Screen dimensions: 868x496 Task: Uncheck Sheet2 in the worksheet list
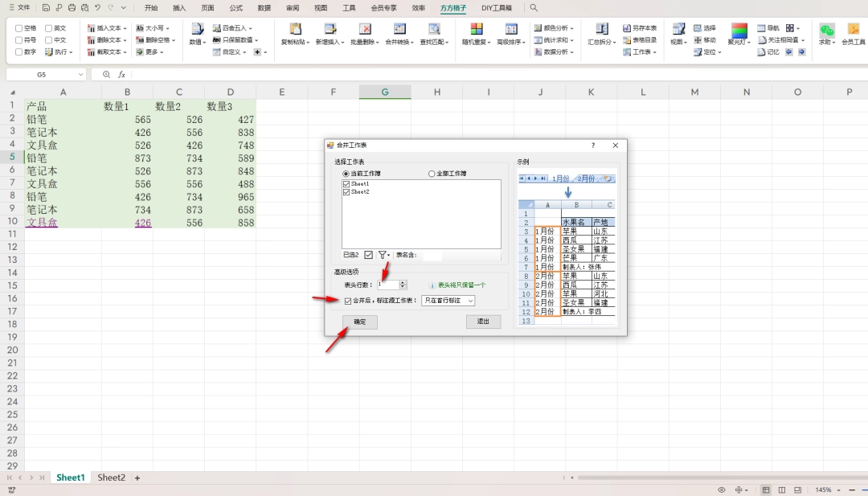coord(347,191)
